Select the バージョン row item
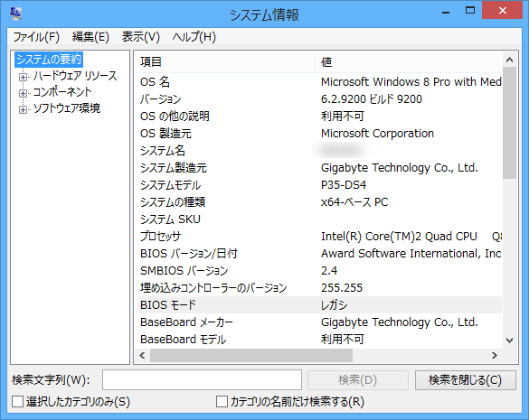Image resolution: width=529 pixels, height=420 pixels. click(320, 99)
